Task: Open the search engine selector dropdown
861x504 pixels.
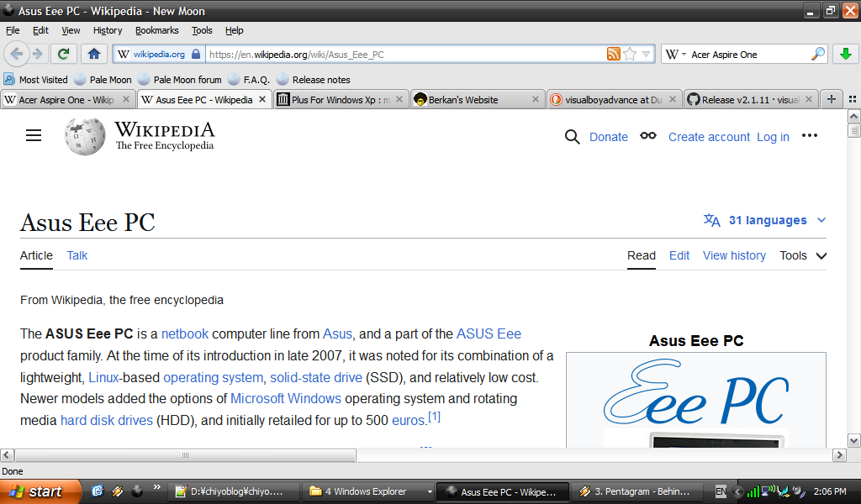Action: coord(675,54)
